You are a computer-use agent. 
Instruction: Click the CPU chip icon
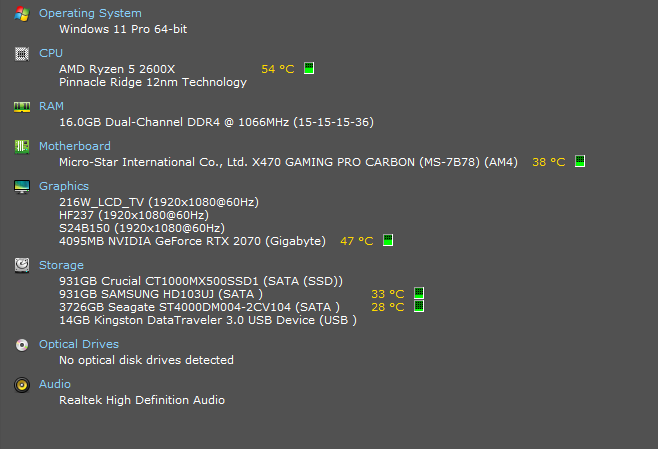pos(22,54)
